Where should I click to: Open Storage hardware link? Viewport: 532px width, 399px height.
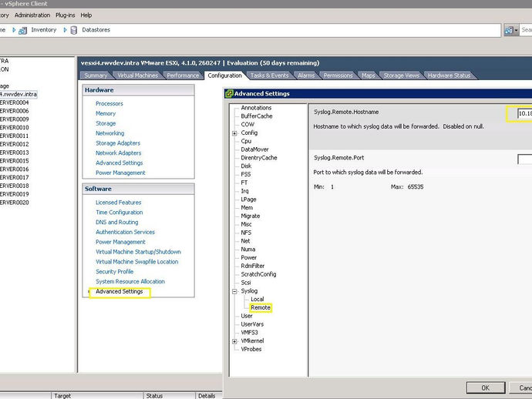pos(106,123)
